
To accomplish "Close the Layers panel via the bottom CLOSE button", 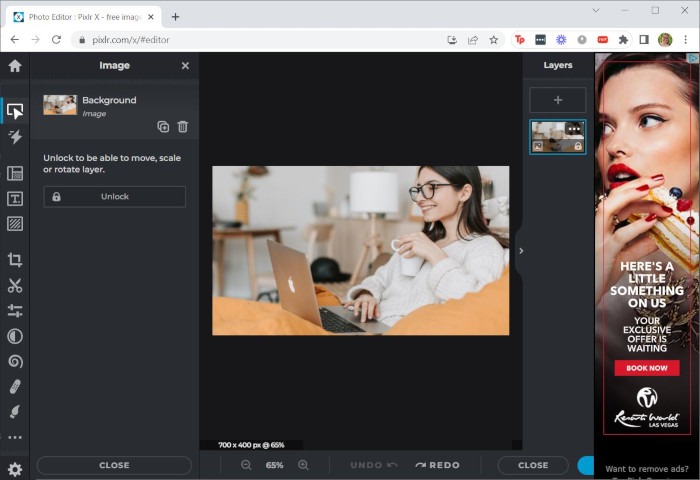I will coord(533,465).
